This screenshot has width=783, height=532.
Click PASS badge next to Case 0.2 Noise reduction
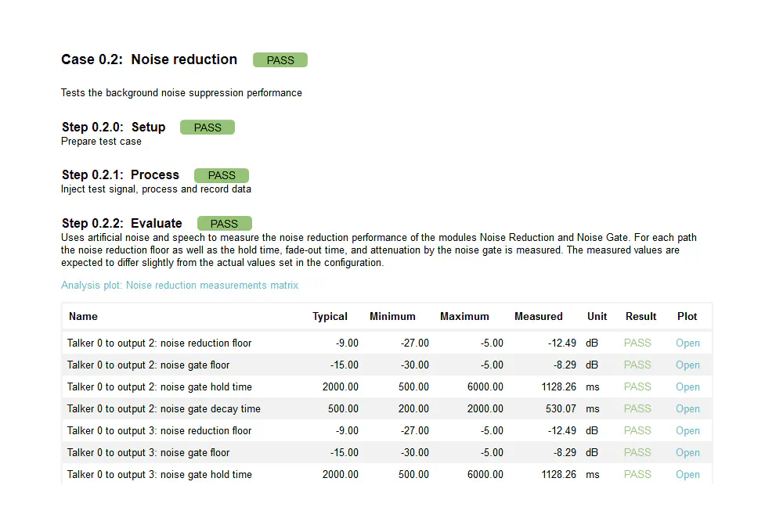[x=280, y=60]
